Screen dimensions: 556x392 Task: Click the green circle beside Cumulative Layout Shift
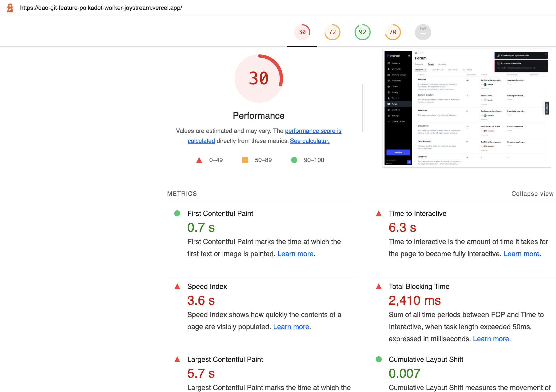tap(379, 360)
